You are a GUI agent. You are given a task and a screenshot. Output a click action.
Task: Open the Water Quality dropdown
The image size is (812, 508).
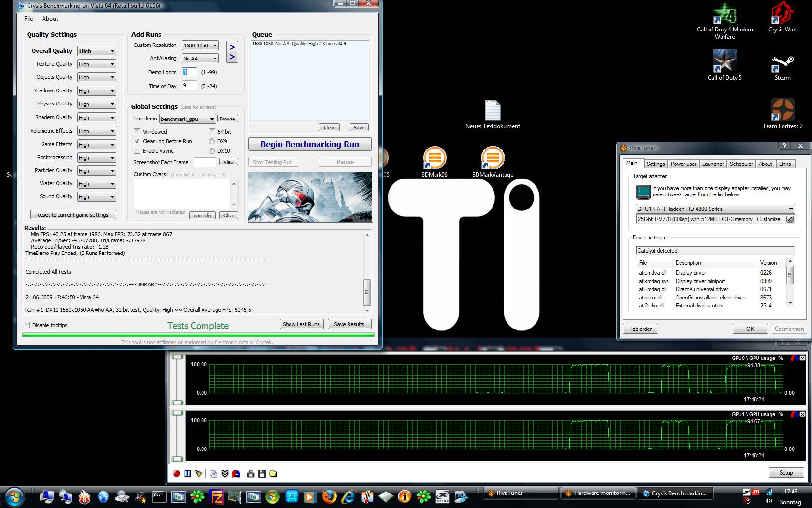coord(97,184)
